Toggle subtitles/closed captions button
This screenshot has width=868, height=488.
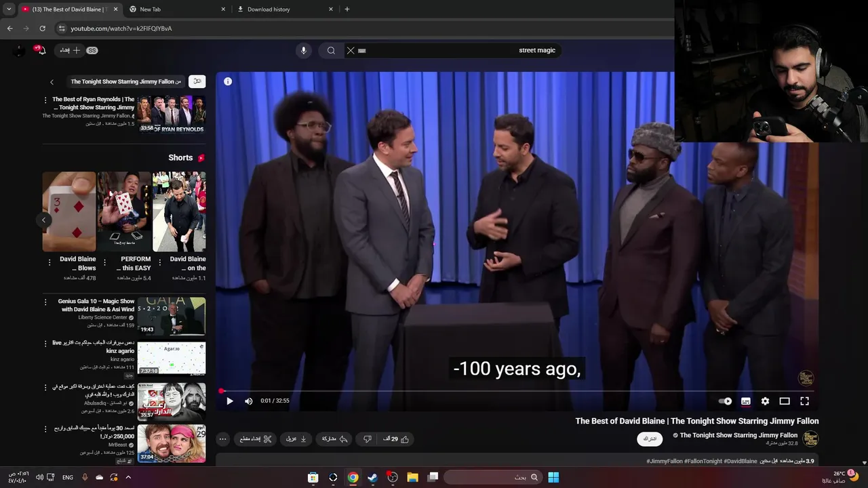point(746,401)
